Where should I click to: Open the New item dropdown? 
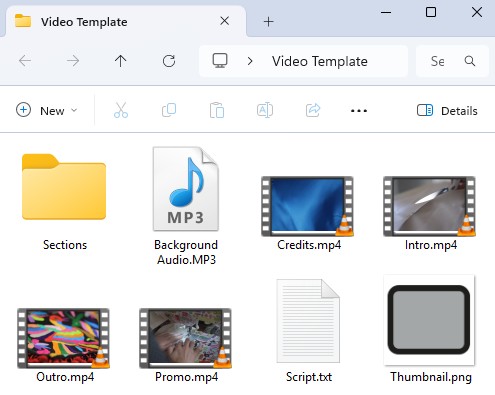(46, 111)
